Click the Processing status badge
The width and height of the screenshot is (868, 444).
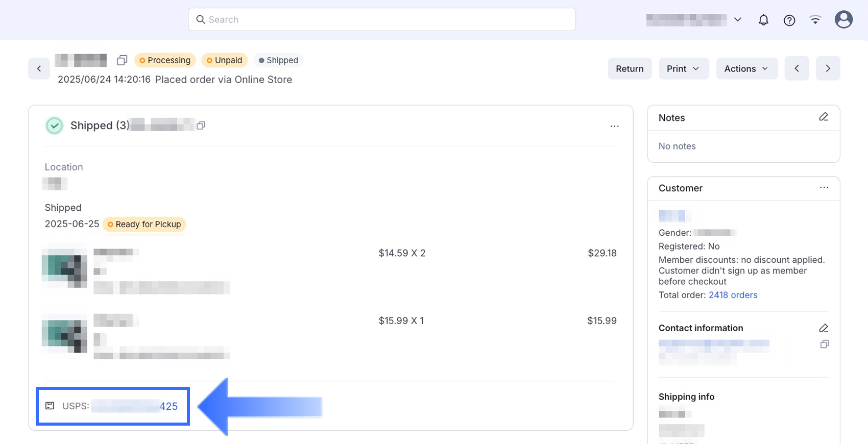tap(165, 60)
